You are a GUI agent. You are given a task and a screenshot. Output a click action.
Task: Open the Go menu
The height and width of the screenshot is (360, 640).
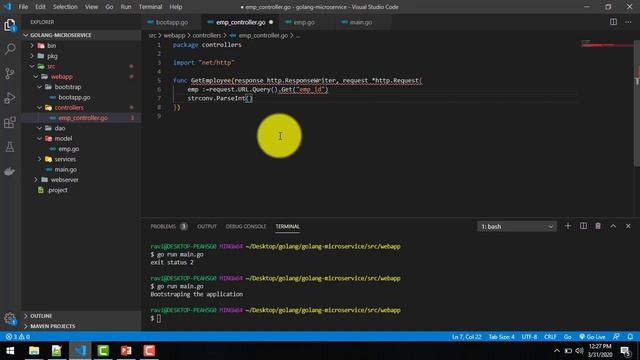click(x=109, y=7)
